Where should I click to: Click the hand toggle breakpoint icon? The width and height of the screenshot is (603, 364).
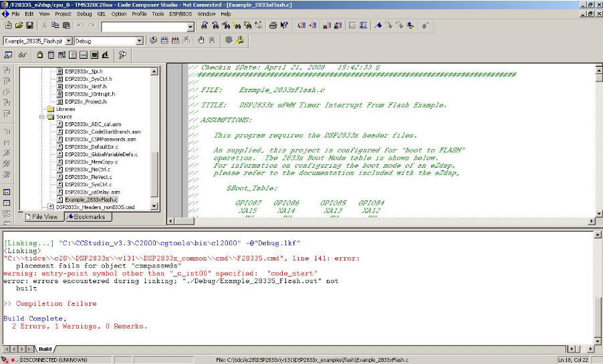(201, 40)
